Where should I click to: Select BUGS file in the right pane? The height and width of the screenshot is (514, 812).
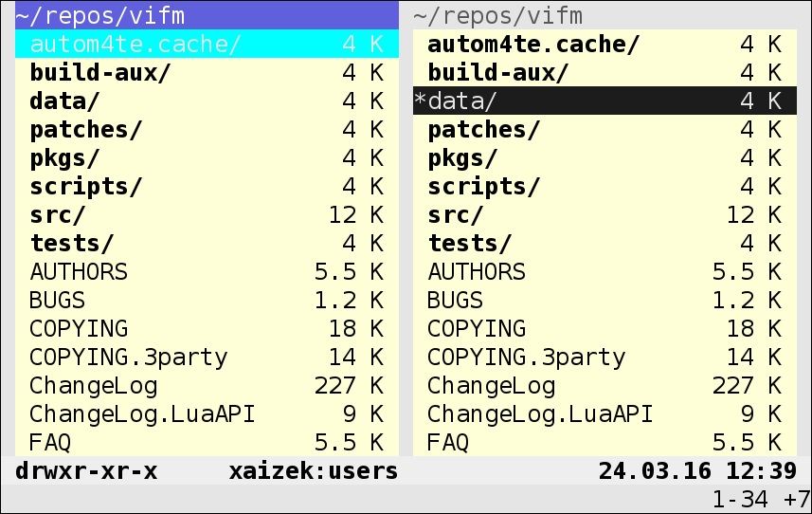coord(604,300)
